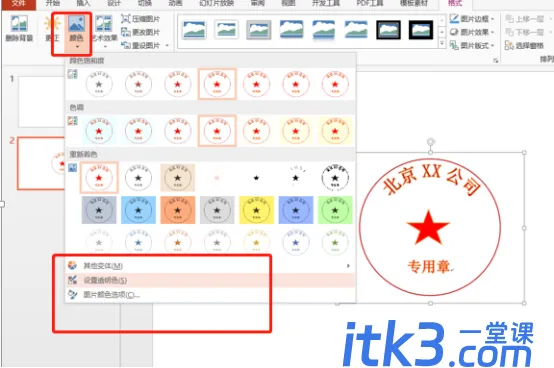The height and width of the screenshot is (368, 554).
Task: Click the 删除背景 remove background icon
Action: 19,23
